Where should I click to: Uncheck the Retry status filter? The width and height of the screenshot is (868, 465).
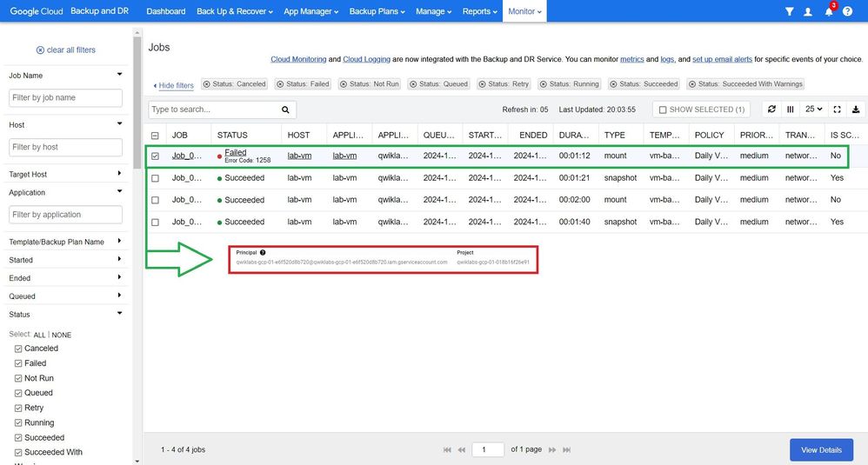point(18,408)
